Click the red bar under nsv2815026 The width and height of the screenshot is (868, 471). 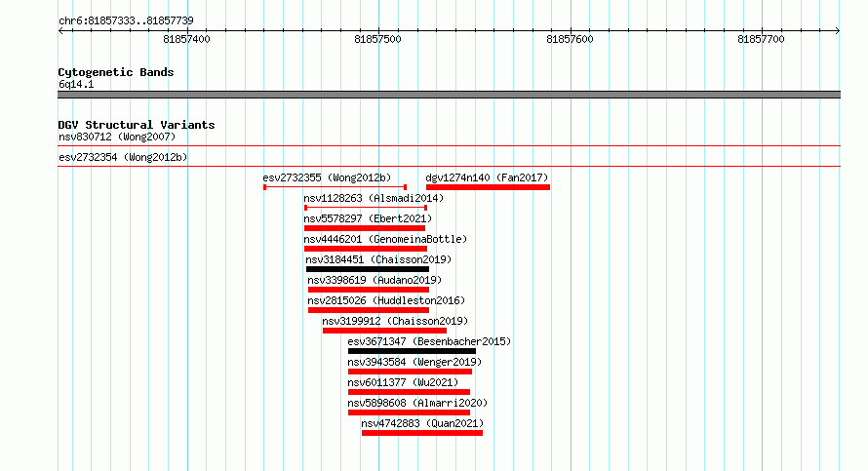click(369, 310)
